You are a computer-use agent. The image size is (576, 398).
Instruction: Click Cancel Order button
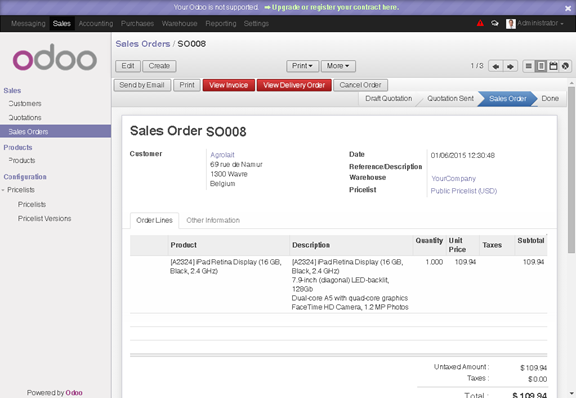[360, 85]
